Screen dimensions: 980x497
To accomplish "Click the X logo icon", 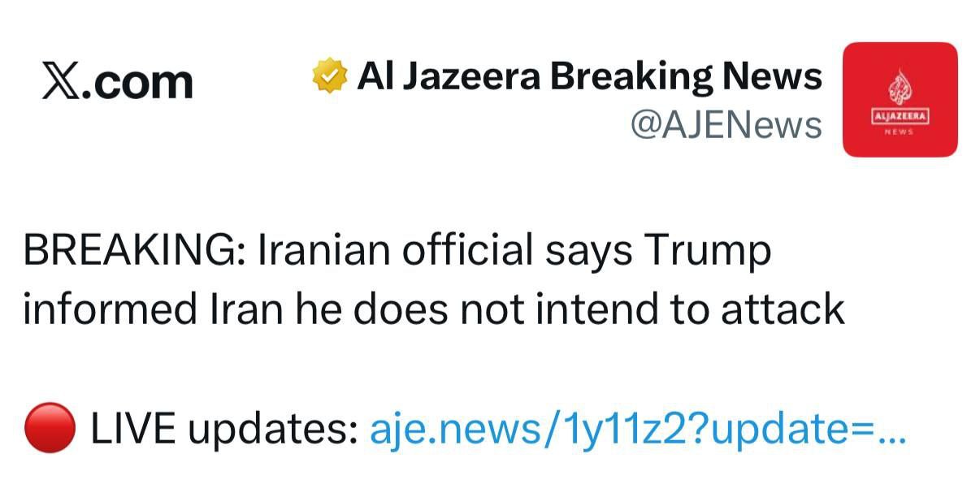I will click(64, 81).
